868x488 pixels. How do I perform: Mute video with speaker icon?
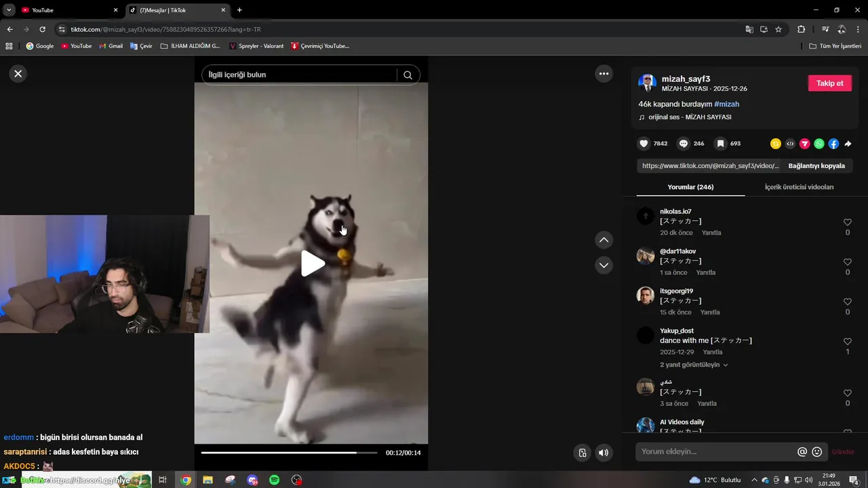click(x=604, y=453)
